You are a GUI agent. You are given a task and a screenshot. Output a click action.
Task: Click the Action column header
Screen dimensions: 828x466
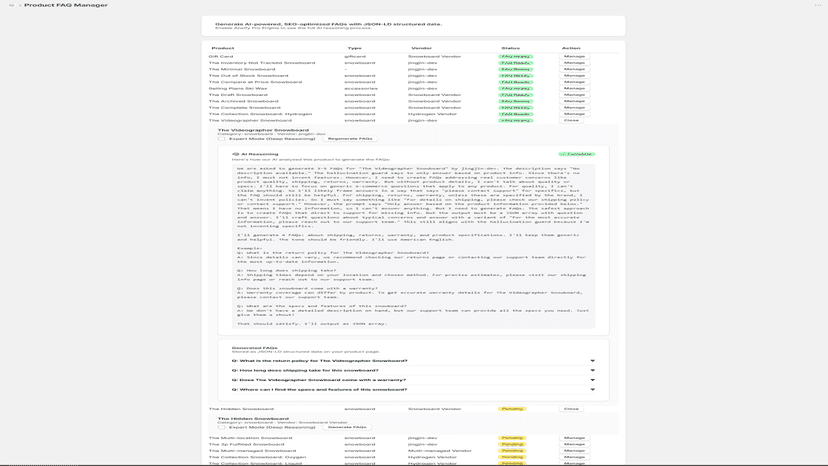pos(571,48)
